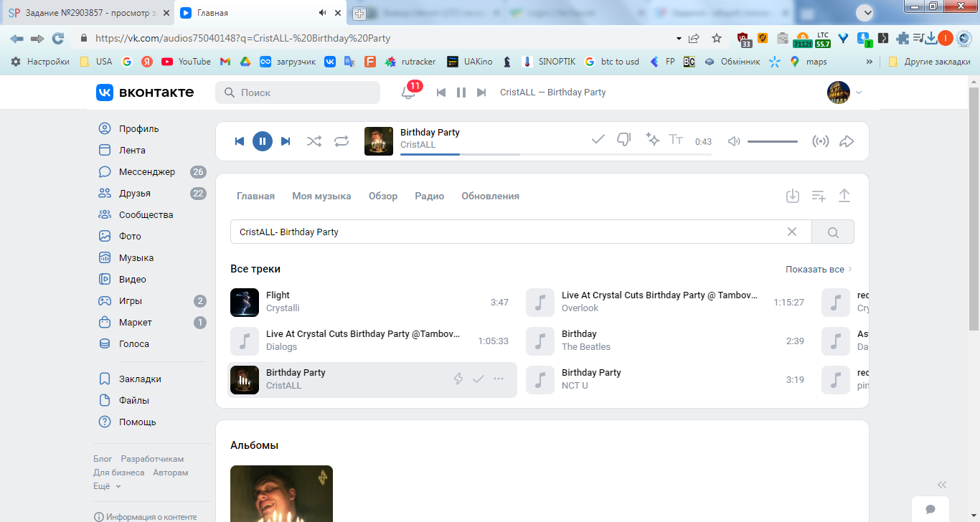
Task: Open the more options menu on CristALL track row
Action: (x=499, y=379)
